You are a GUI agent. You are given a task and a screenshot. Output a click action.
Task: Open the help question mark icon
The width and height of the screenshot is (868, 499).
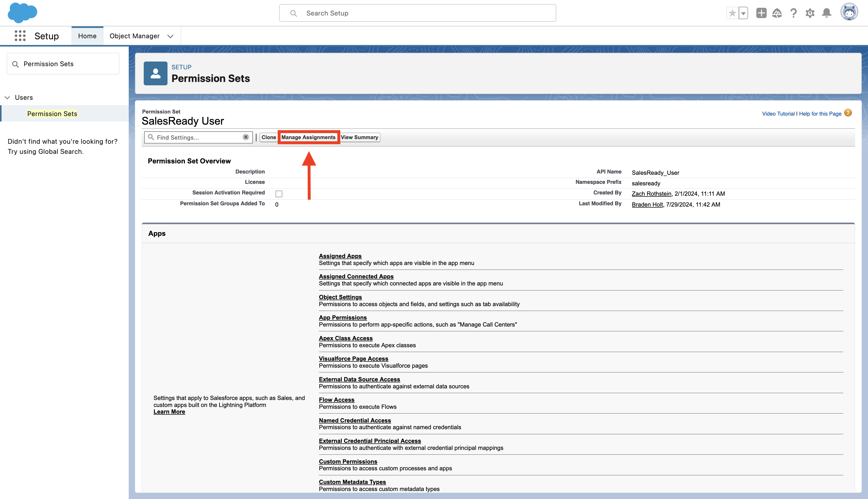[x=793, y=13]
